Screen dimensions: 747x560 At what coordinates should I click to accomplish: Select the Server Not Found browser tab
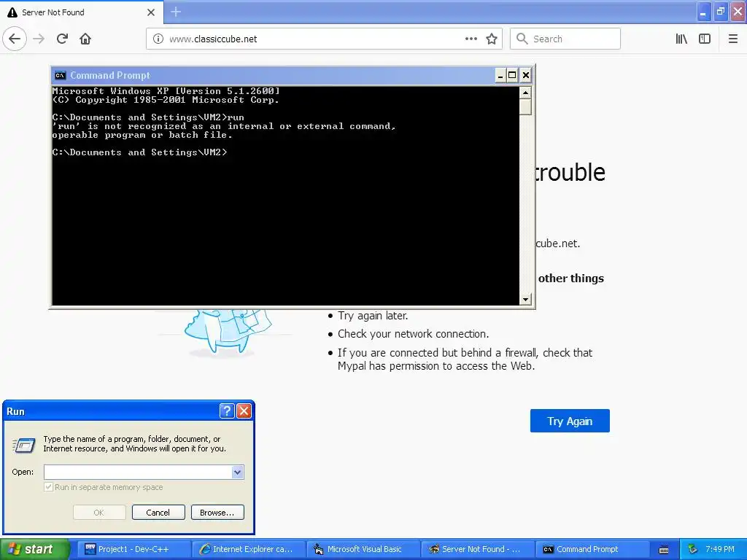(82, 12)
